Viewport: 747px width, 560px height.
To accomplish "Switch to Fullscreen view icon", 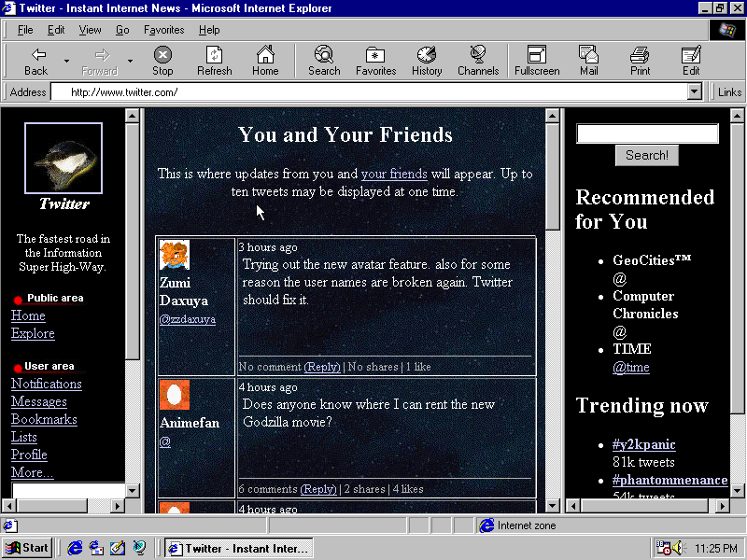I will [x=537, y=61].
